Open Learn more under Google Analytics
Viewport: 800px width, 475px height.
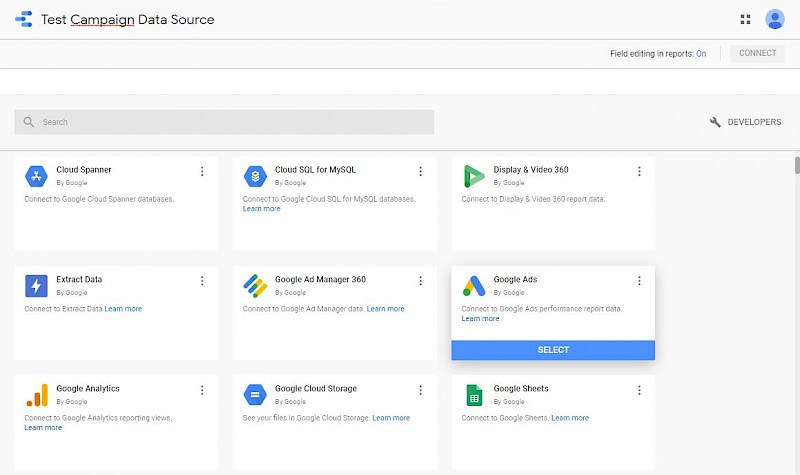(43, 428)
